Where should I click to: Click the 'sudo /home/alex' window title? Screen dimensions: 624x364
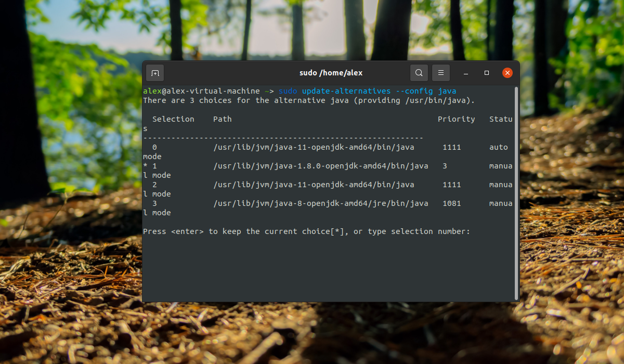331,73
